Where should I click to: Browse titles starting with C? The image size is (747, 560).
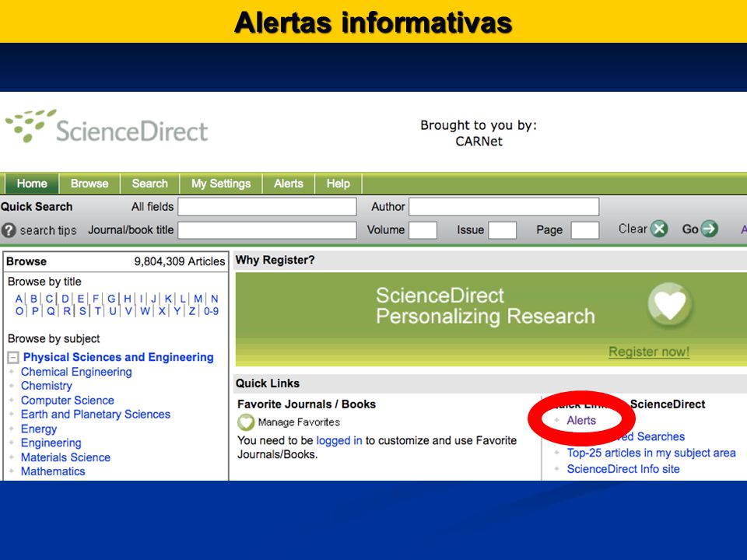point(49,299)
